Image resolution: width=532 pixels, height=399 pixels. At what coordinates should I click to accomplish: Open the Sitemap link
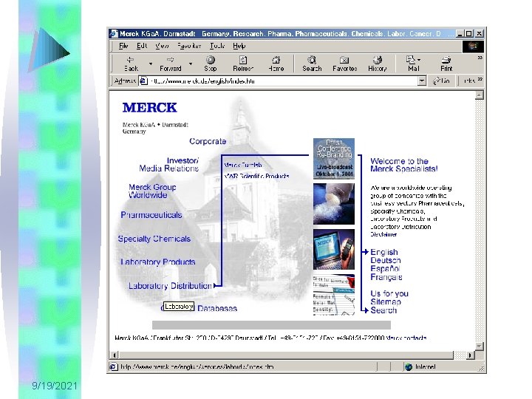tap(386, 301)
